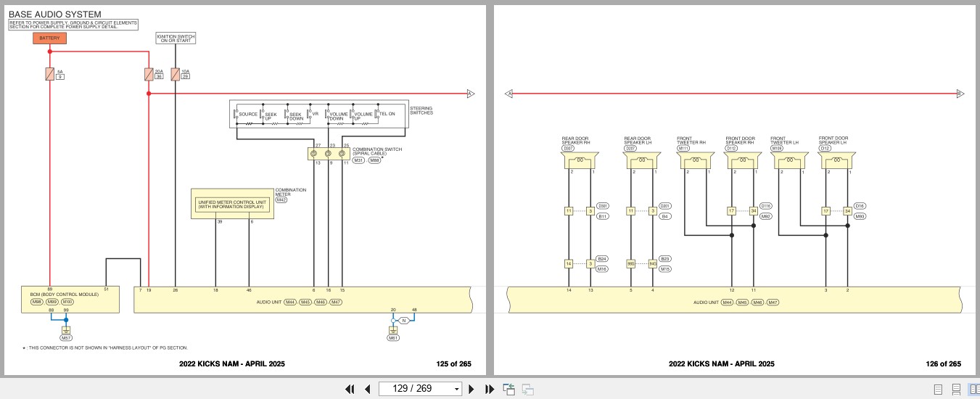Click the FRONT DOOR SPEAKER RH label

[x=741, y=140]
